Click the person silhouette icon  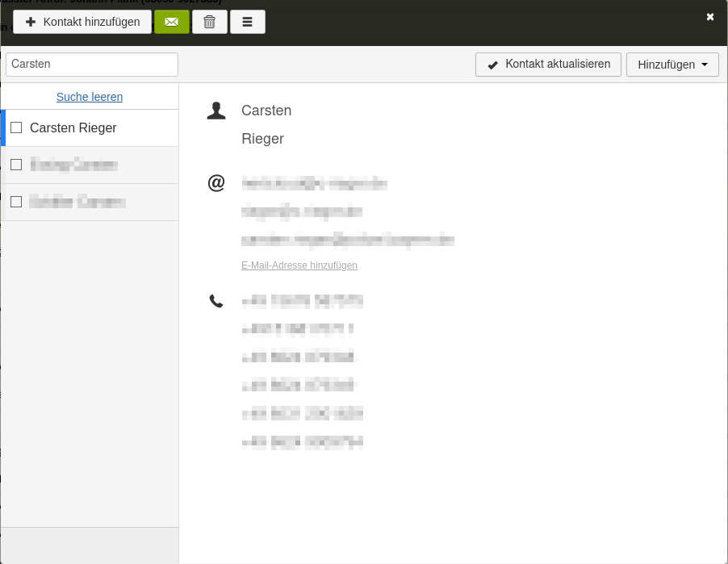[x=216, y=111]
